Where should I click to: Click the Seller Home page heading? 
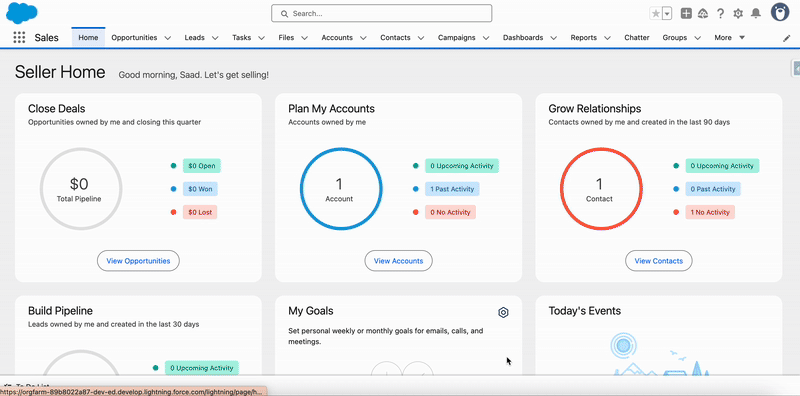pyautogui.click(x=60, y=72)
